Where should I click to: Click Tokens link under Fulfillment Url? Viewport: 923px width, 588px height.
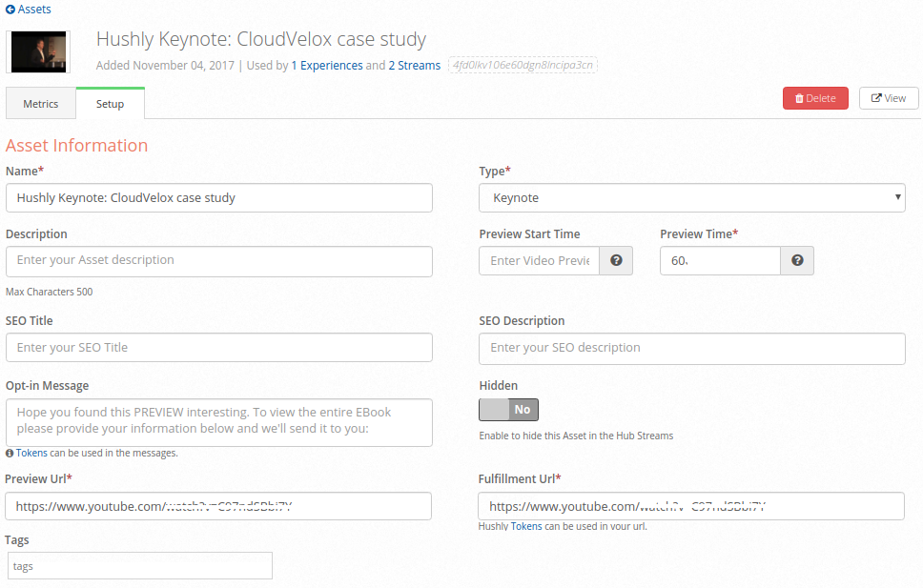coord(526,526)
